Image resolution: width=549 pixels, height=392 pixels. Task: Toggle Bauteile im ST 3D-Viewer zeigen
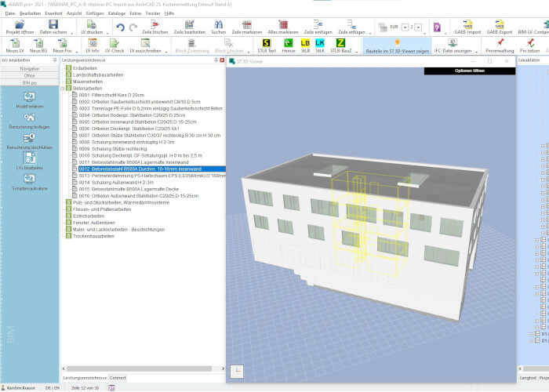[x=398, y=45]
